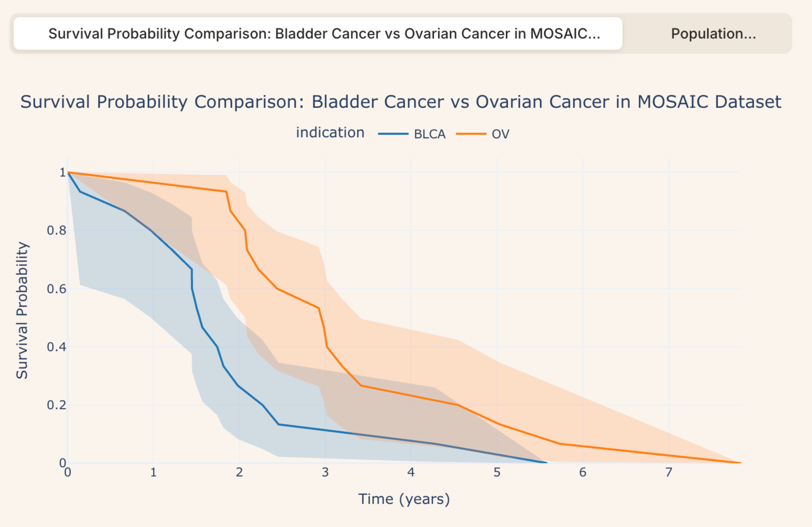812x527 pixels.
Task: Click the 0.4 tick label on the y-axis
Action: (x=57, y=347)
